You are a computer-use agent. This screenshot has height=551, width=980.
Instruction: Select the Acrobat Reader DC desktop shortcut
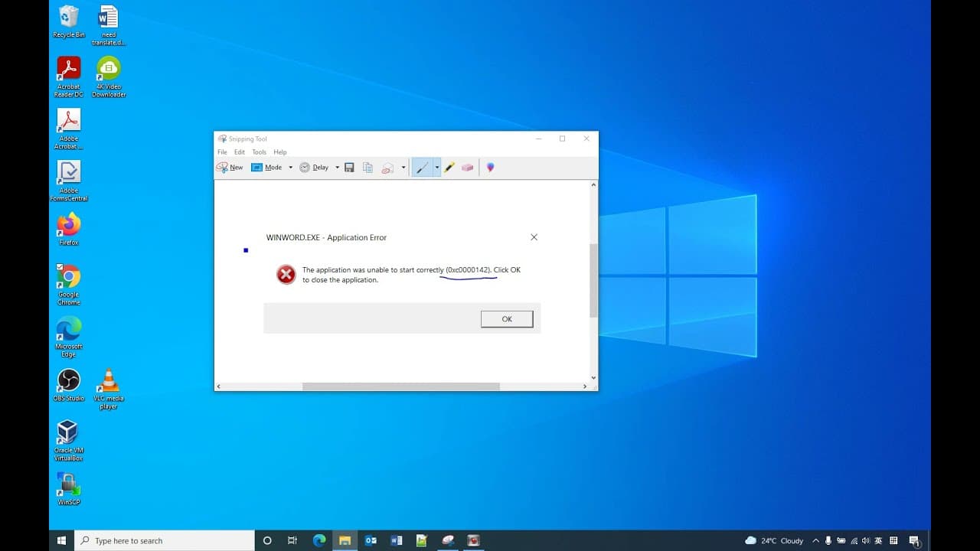coord(69,77)
